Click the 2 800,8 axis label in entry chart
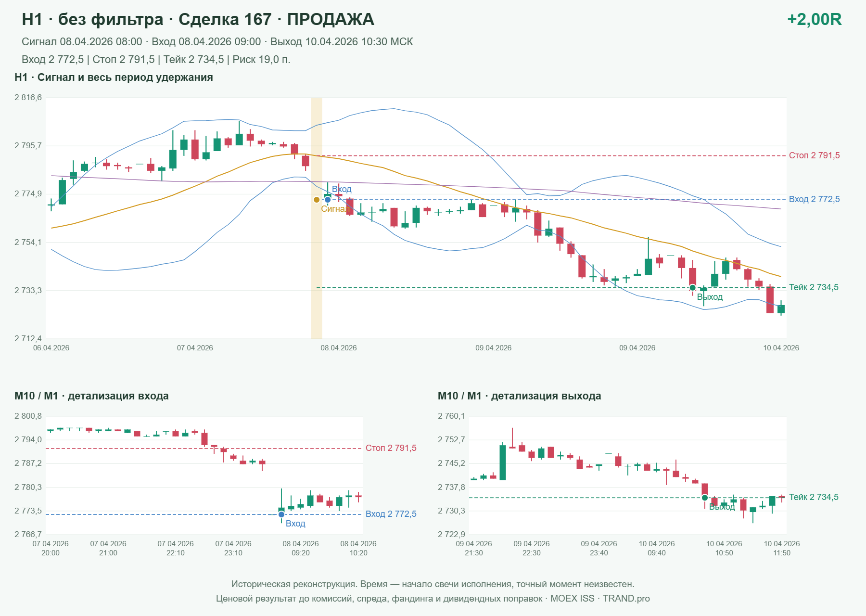Viewport: 866px width, 616px height. tap(28, 416)
